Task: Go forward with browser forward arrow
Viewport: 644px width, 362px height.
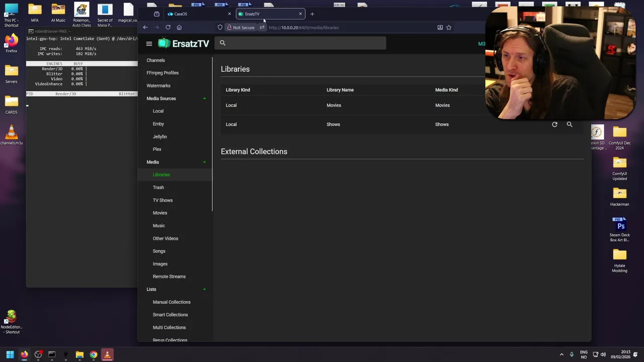Action: pos(156,28)
